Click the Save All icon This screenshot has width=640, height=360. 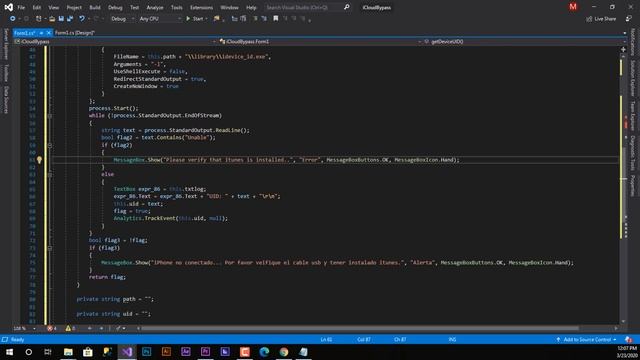[70, 19]
